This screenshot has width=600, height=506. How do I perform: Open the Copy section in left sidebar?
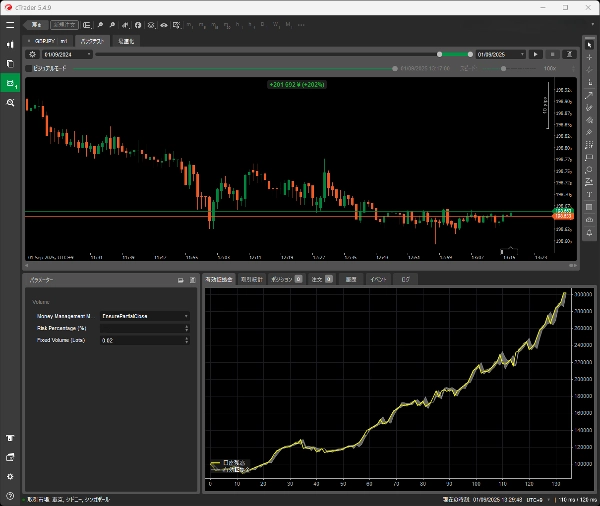(10, 64)
